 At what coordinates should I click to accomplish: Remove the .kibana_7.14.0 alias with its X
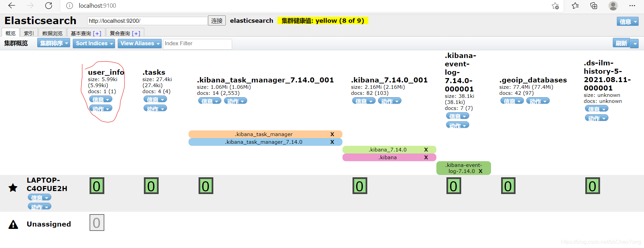[426, 150]
